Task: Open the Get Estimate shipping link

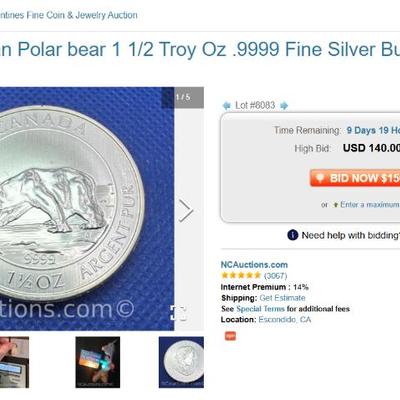Action: pos(282,298)
